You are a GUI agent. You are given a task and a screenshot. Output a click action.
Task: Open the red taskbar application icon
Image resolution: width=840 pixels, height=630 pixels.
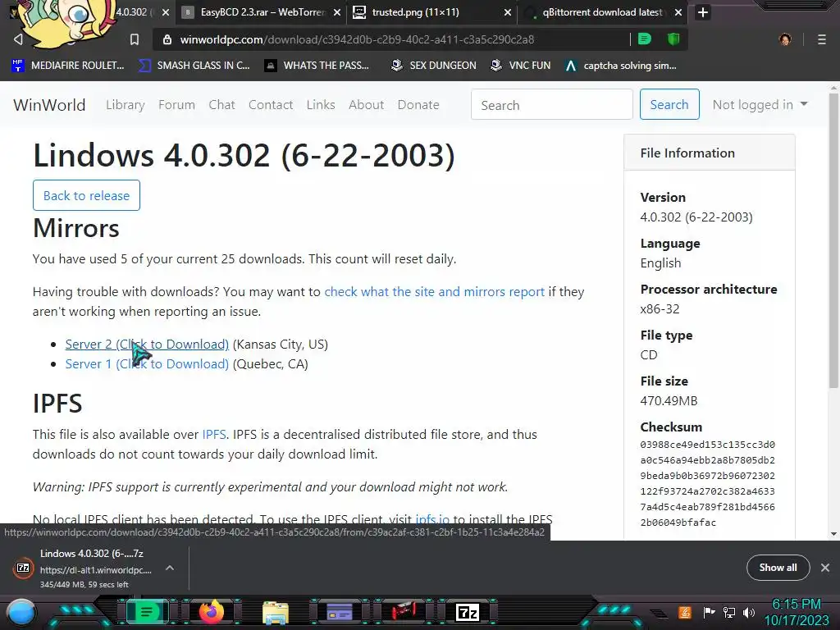coord(404,612)
